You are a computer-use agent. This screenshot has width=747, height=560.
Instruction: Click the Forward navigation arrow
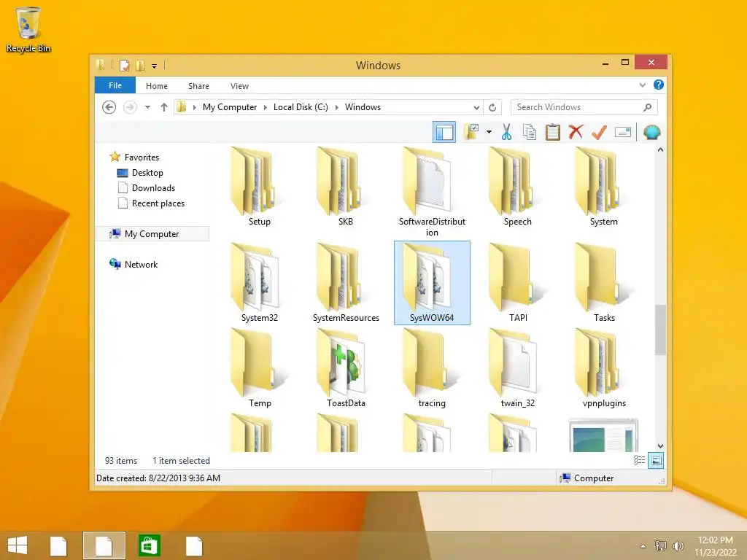click(130, 107)
